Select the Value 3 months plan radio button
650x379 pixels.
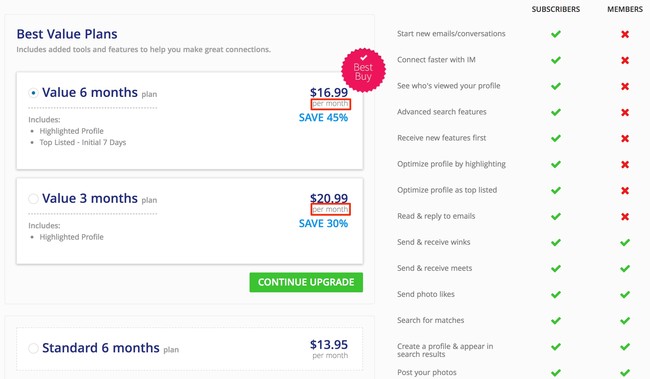34,199
